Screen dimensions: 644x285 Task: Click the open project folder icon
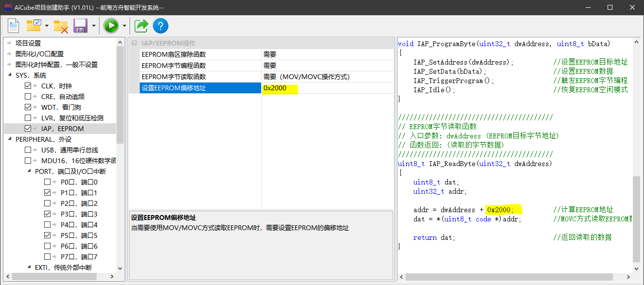click(x=34, y=26)
